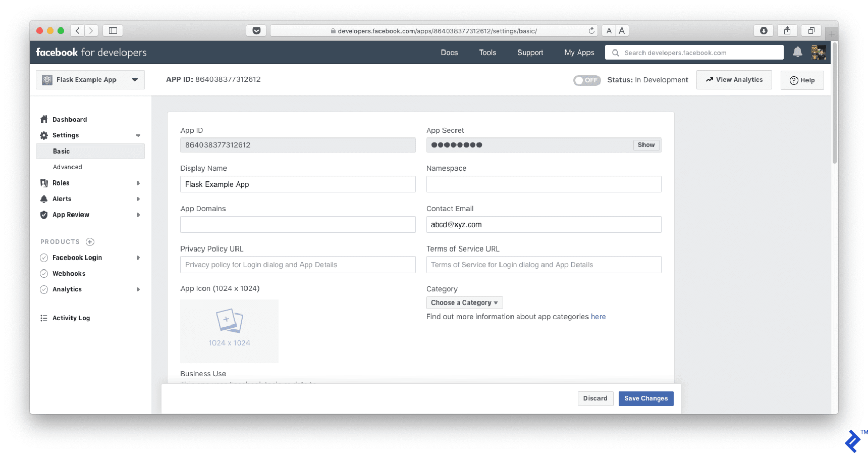Open My Apps in the top navigation

pos(579,53)
